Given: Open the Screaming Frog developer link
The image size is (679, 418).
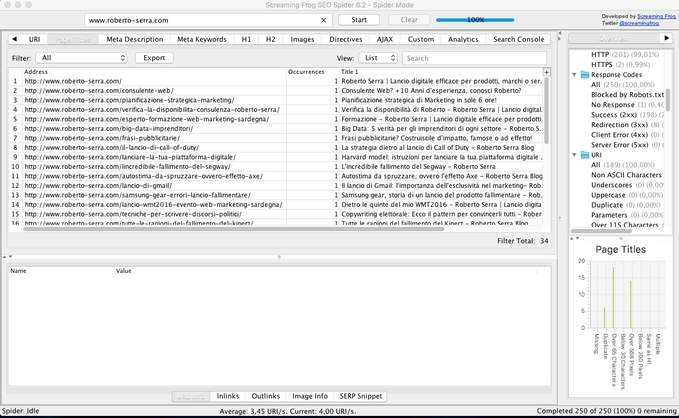Looking at the screenshot, I should [x=656, y=16].
